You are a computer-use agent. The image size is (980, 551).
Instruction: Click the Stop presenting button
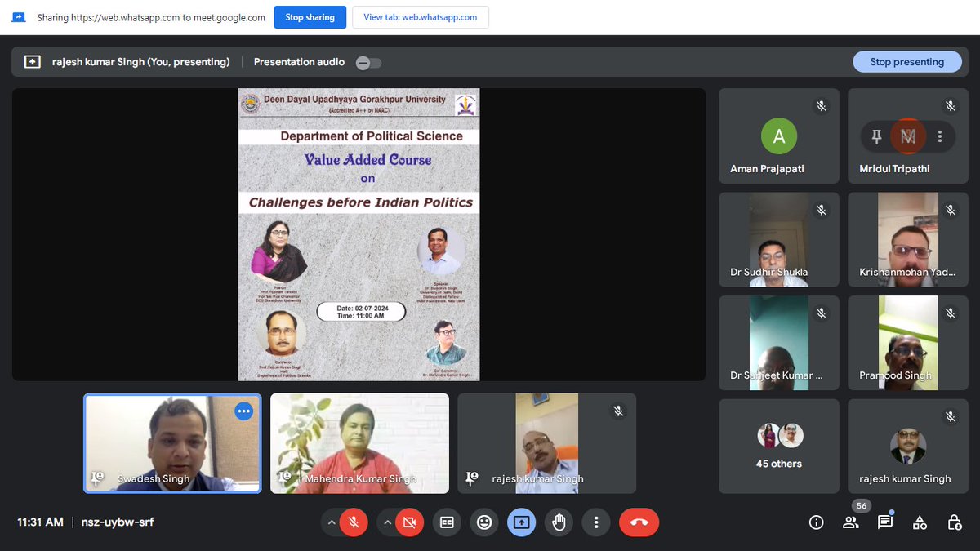pos(906,61)
